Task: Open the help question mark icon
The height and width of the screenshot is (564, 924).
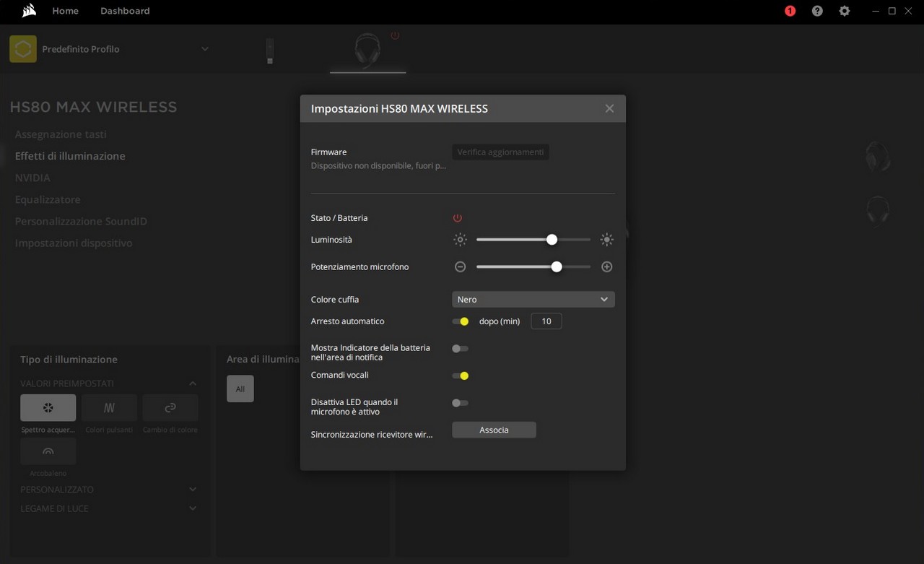Action: click(x=817, y=11)
